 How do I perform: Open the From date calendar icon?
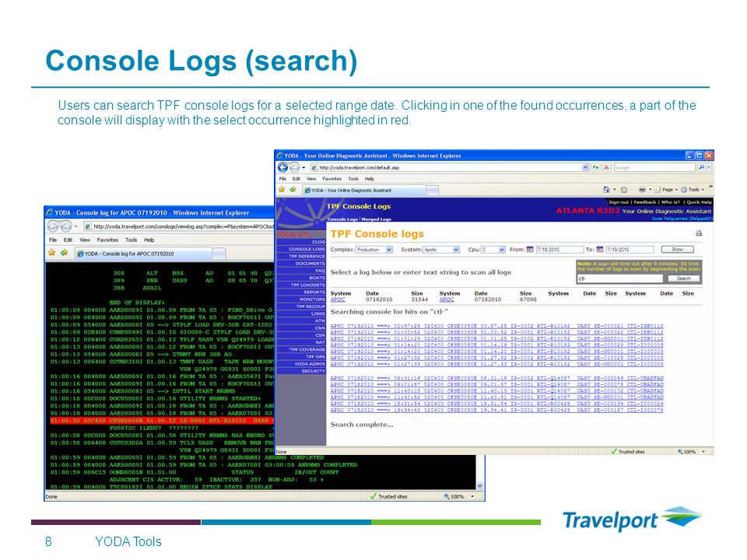pyautogui.click(x=530, y=249)
